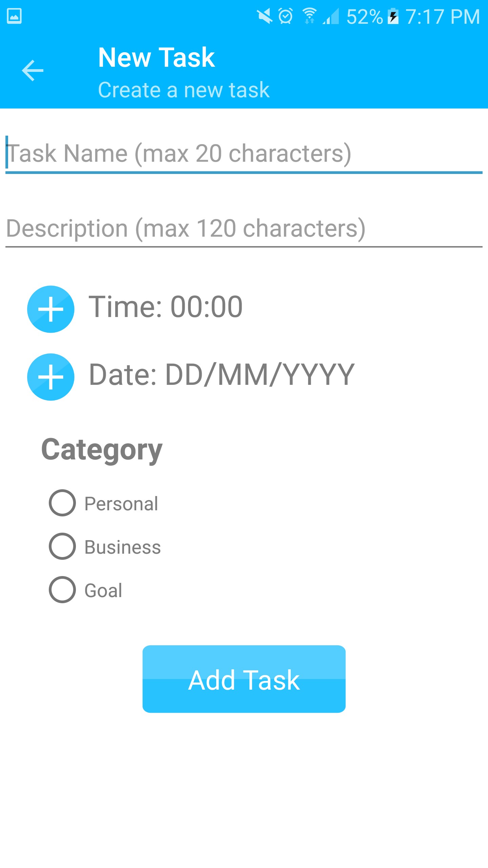Tap the image notification icon in status bar
This screenshot has width=488, height=868.
click(14, 16)
